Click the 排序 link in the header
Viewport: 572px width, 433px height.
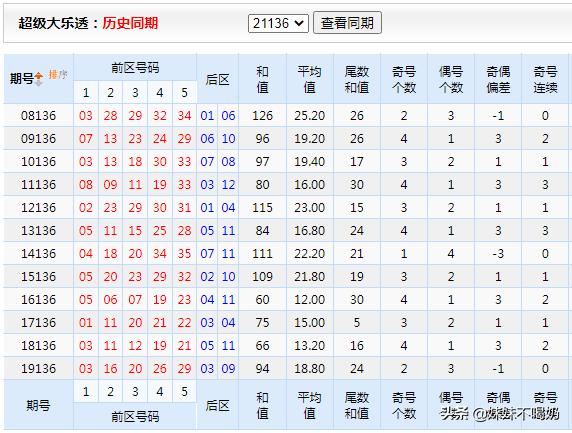click(x=58, y=75)
